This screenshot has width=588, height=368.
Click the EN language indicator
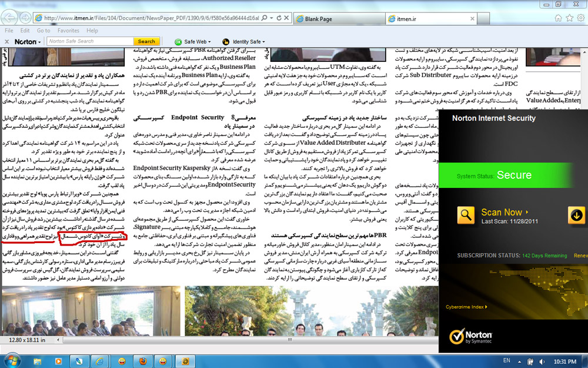click(506, 360)
